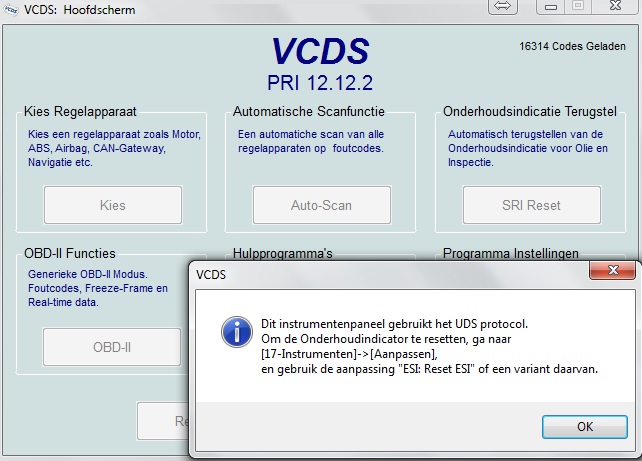Click the double-arrow resize icon in the title bar
This screenshot has width=642, height=461.
tap(503, 6)
